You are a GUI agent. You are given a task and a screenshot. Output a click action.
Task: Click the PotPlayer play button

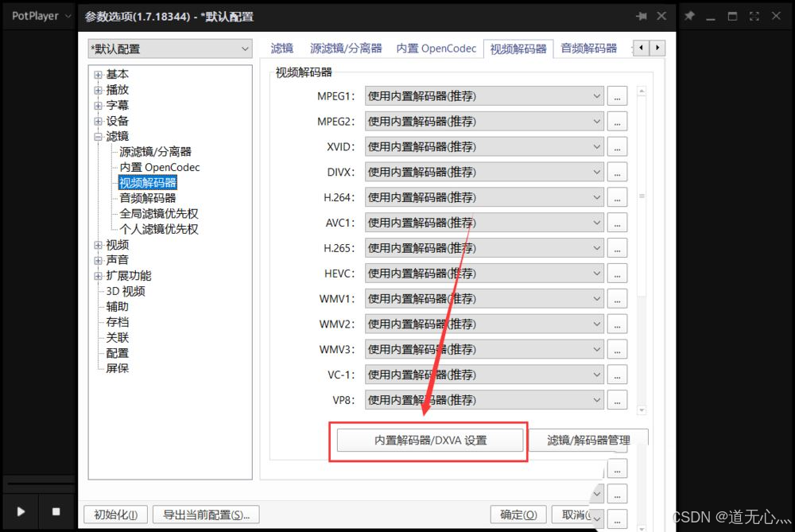coord(21,511)
